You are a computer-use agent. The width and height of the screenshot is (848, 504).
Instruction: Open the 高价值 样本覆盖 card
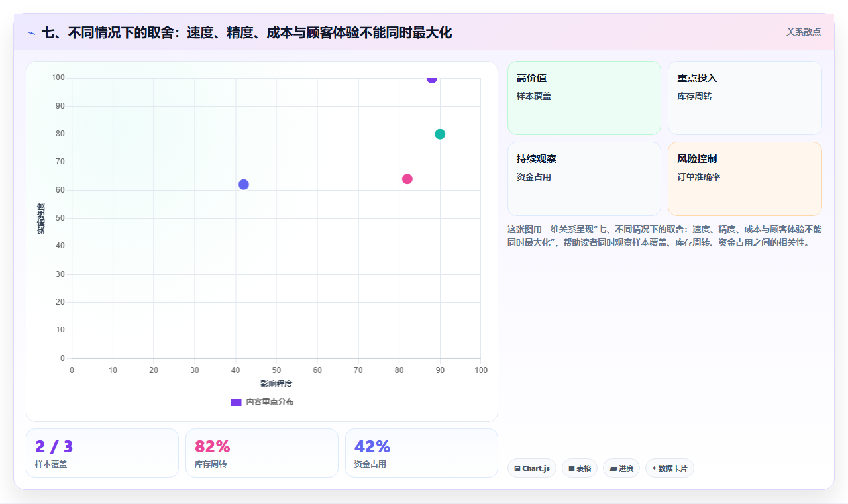coord(584,98)
